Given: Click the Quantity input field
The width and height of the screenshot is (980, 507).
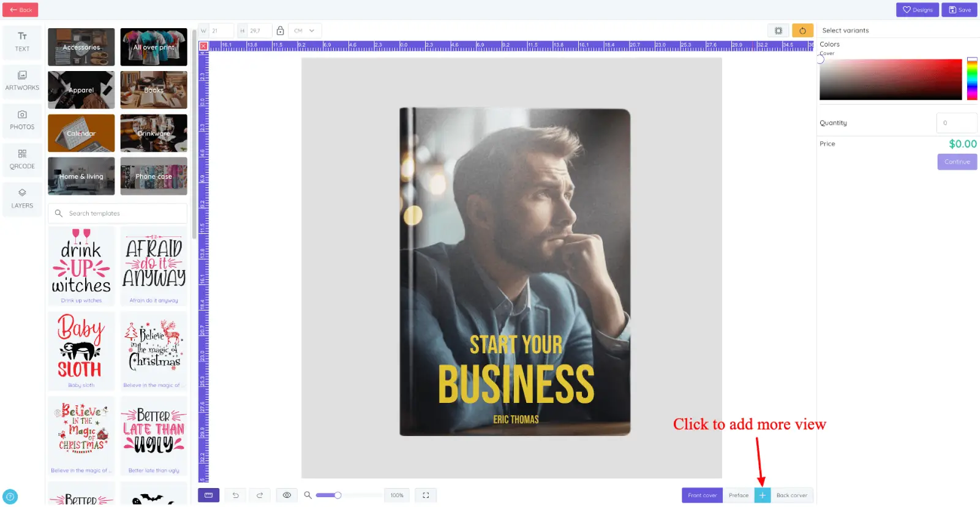Looking at the screenshot, I should click(957, 123).
